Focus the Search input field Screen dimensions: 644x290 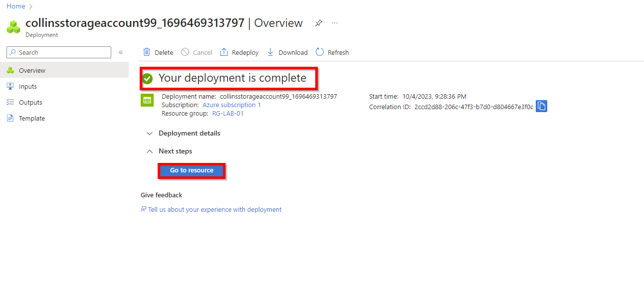(x=59, y=52)
